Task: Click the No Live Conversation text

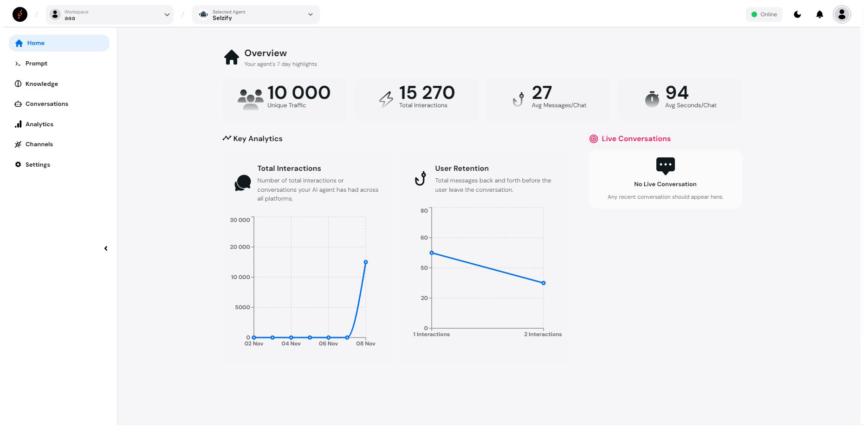Action: pyautogui.click(x=665, y=184)
